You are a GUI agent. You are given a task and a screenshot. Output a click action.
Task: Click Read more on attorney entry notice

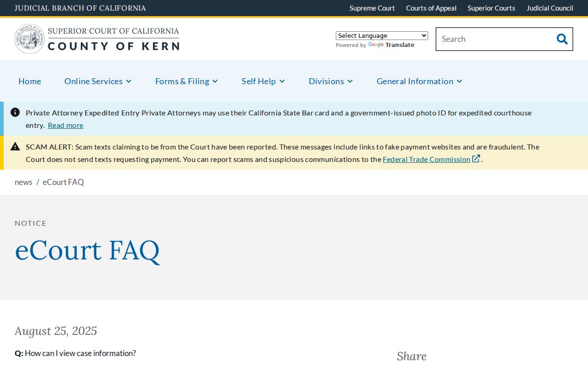[66, 125]
